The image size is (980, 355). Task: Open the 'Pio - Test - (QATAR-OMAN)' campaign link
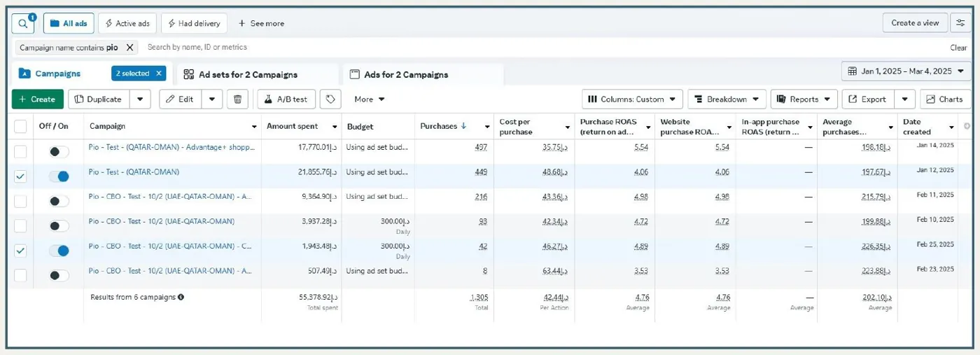coord(134,172)
